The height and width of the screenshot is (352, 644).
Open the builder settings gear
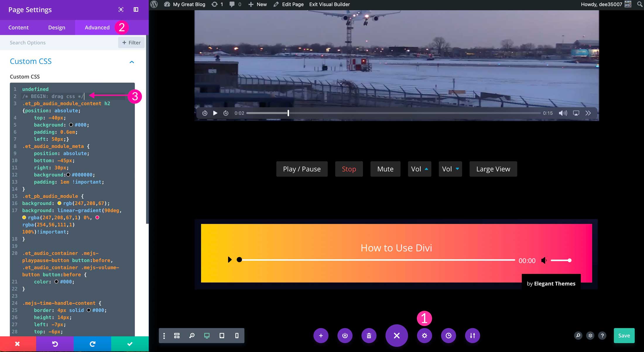point(424,336)
